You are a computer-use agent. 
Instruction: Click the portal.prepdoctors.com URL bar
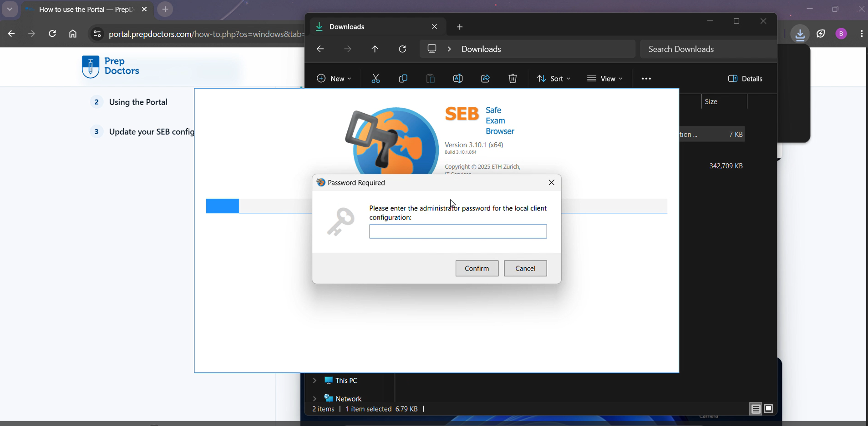pos(206,35)
